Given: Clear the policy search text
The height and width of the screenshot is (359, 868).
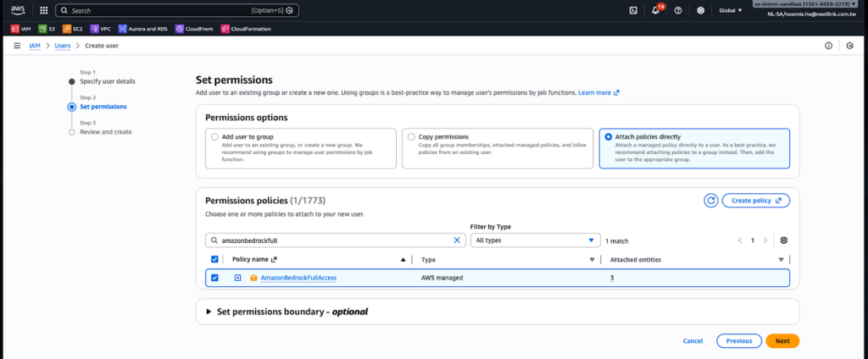Looking at the screenshot, I should coord(457,240).
